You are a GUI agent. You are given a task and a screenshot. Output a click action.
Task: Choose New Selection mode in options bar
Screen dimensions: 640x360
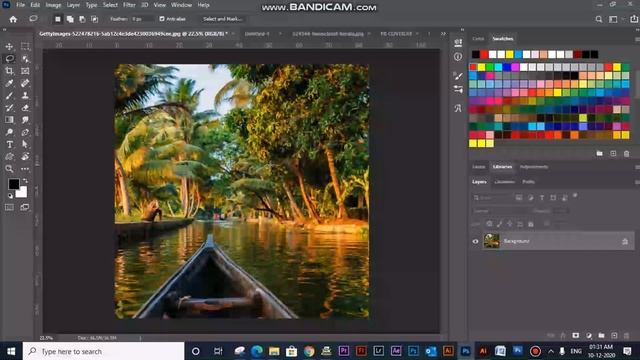58,19
